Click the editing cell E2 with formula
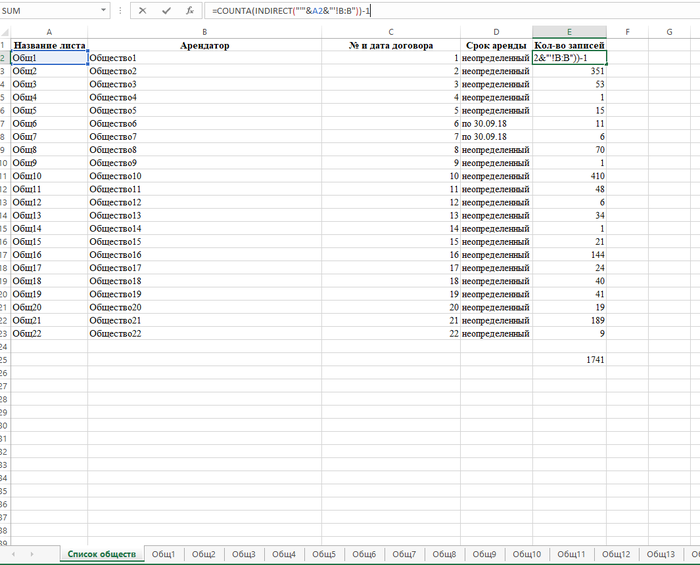This screenshot has width=700, height=565. [x=569, y=58]
